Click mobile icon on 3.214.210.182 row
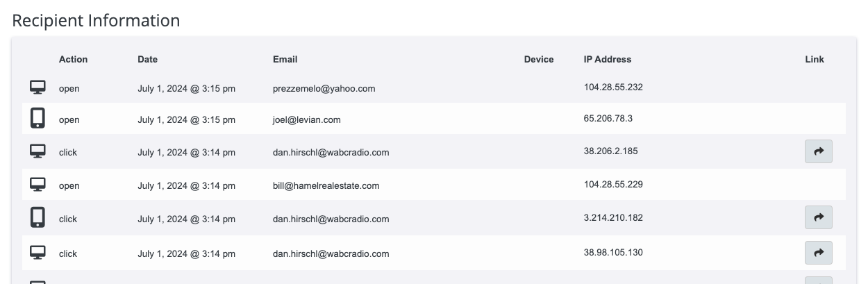Screen dimensions: 868x284 pyautogui.click(x=37, y=217)
